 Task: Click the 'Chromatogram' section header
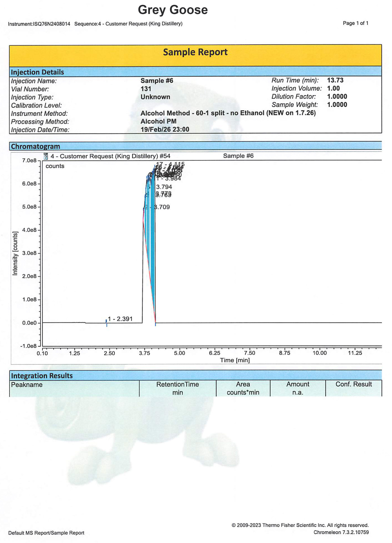195,146
